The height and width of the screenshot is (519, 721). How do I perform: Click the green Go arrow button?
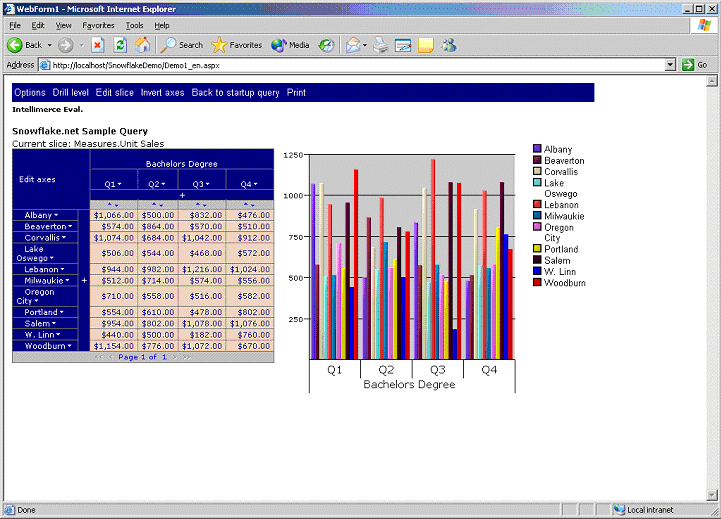(688, 65)
